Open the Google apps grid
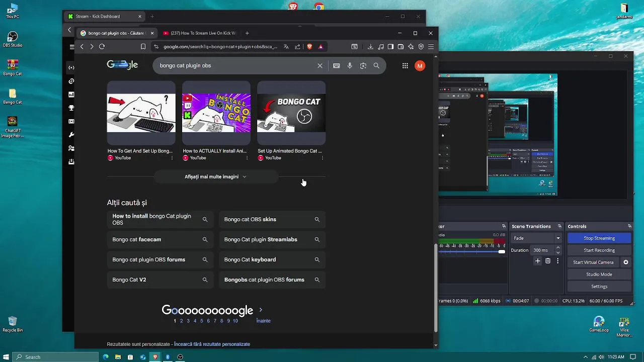 point(405,65)
